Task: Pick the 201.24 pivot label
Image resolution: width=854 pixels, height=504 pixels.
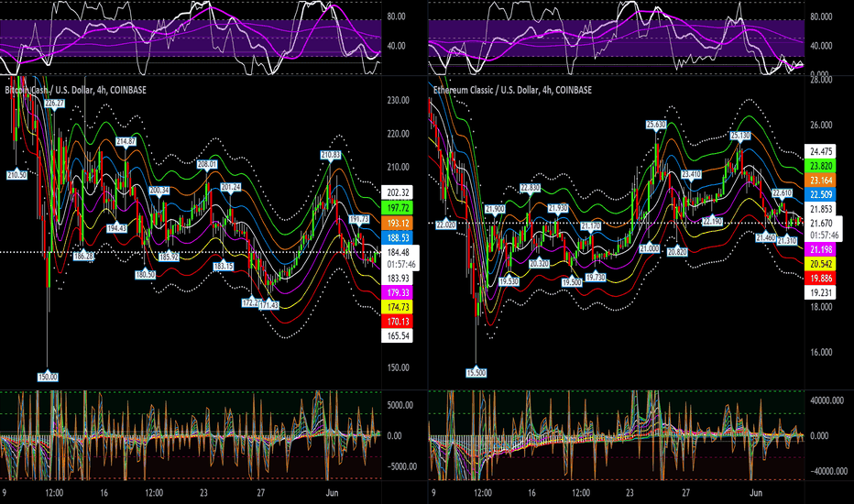Action: coord(231,187)
